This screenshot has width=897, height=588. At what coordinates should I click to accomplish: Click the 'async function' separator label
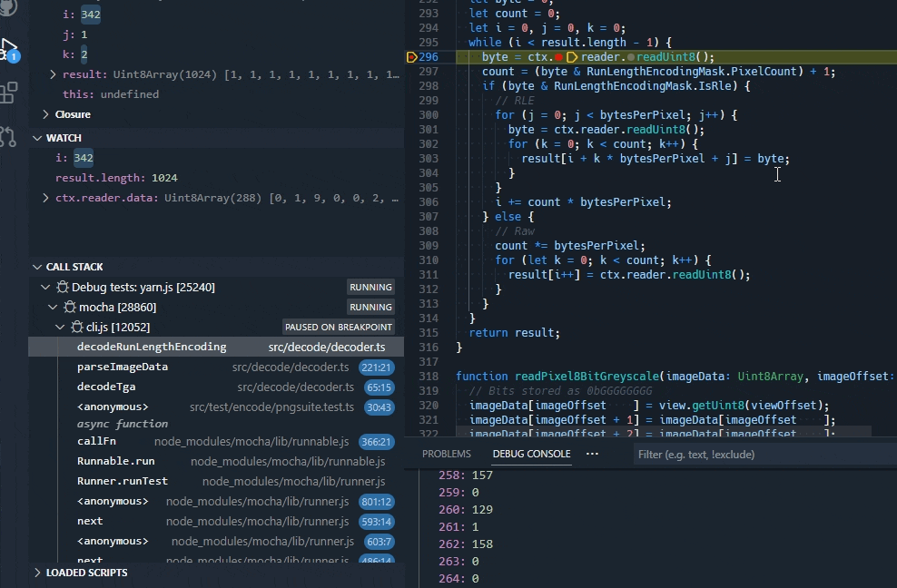pyautogui.click(x=123, y=424)
